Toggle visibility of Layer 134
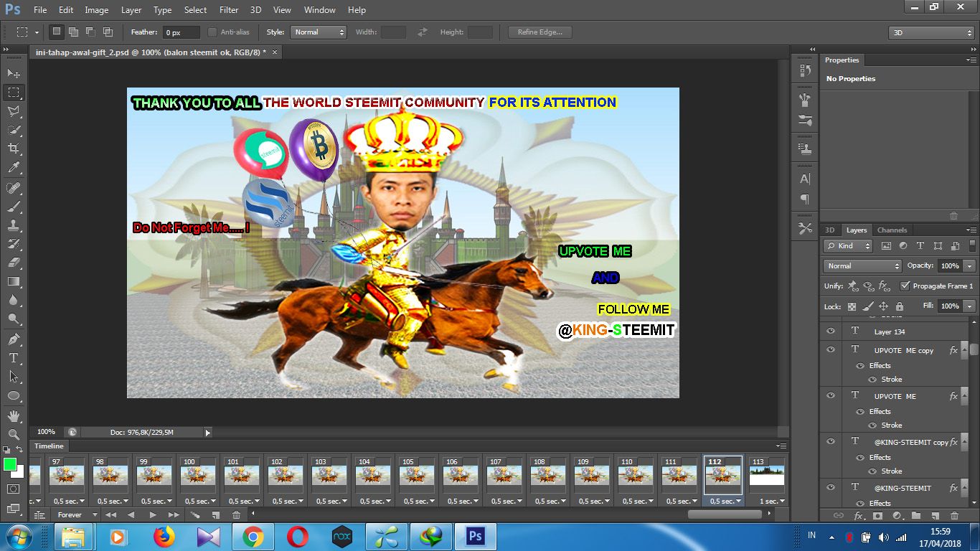Image resolution: width=980 pixels, height=551 pixels. [831, 331]
